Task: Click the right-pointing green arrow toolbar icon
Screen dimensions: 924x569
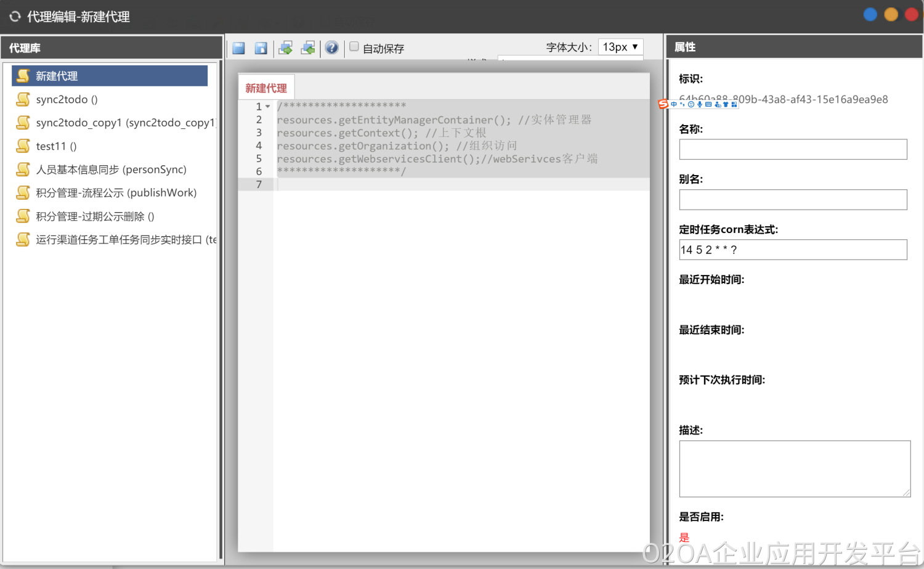Action: tap(286, 48)
